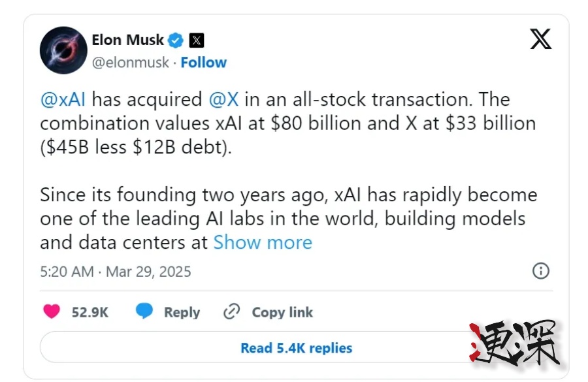The image size is (588, 382).
Task: Follow the Elon Musk account
Action: 204,63
